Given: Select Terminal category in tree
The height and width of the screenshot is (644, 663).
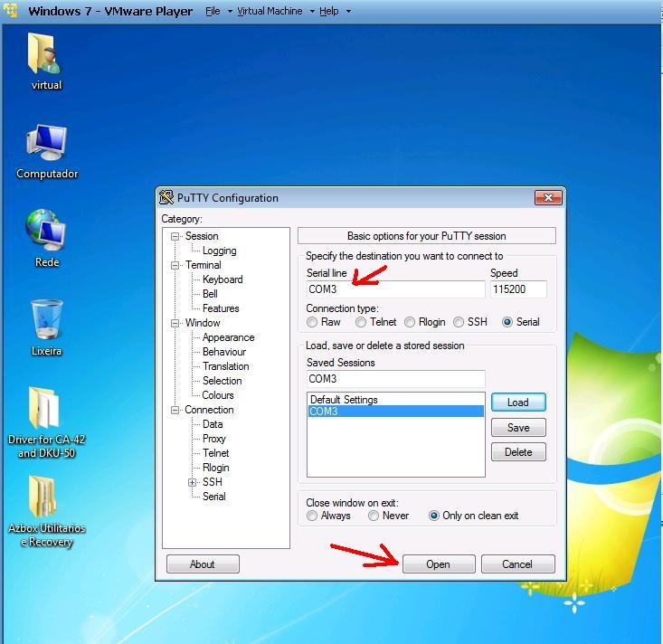Looking at the screenshot, I should click(203, 265).
